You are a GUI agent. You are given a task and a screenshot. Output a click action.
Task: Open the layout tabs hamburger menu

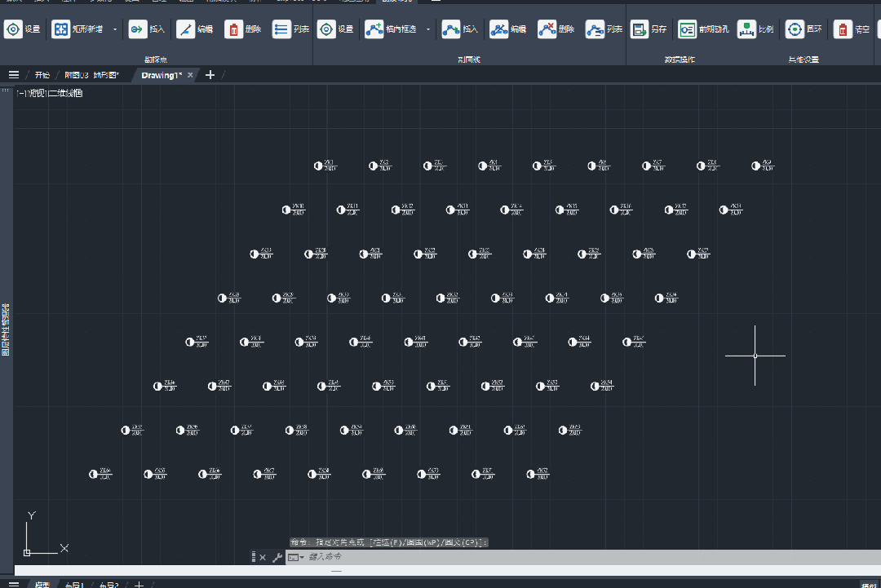point(14,585)
